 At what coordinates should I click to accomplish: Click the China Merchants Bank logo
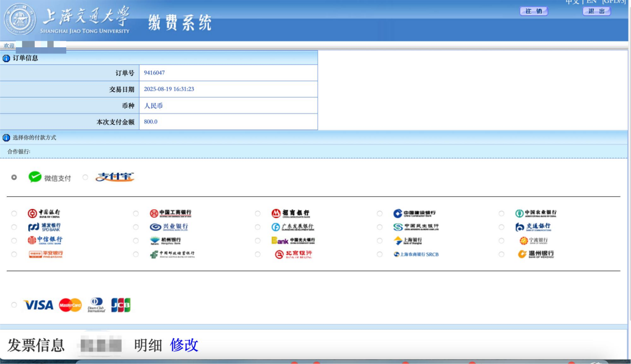(x=290, y=214)
